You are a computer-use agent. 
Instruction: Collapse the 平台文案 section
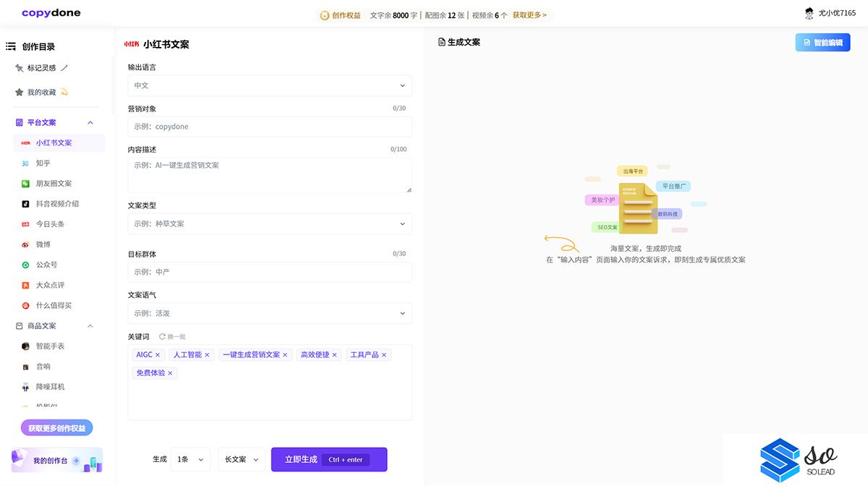[x=90, y=123]
